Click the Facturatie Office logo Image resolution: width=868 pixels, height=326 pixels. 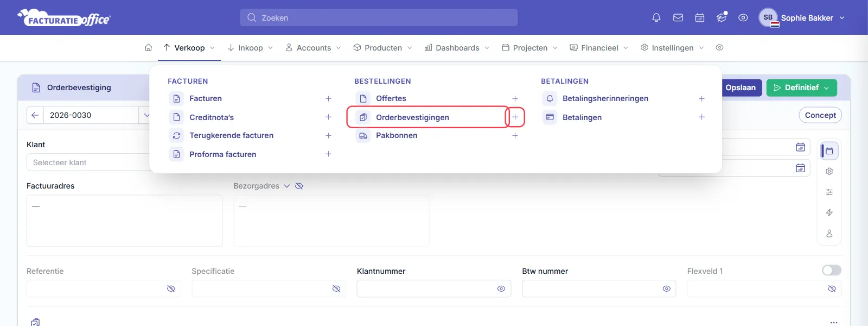pos(64,18)
